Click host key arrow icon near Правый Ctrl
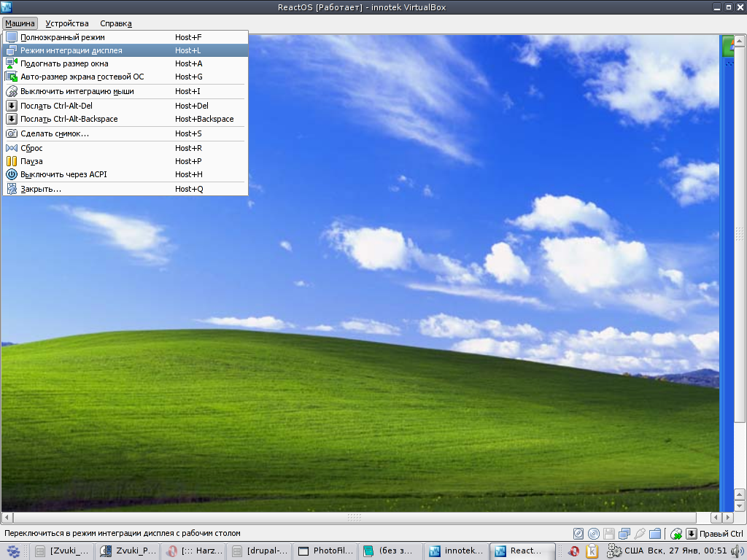This screenshot has height=560, width=747. coord(692,534)
